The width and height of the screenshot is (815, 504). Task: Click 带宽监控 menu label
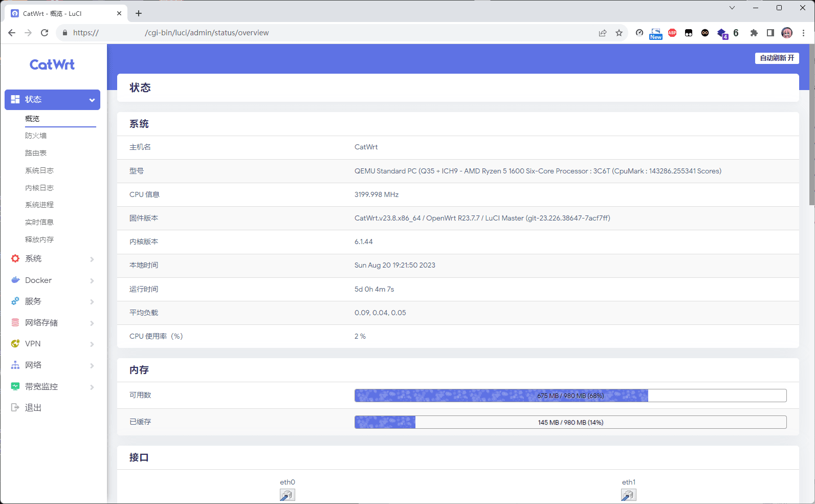click(41, 386)
